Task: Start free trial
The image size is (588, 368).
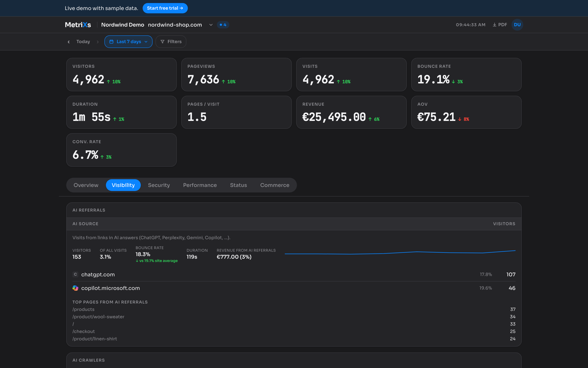Action: [165, 8]
